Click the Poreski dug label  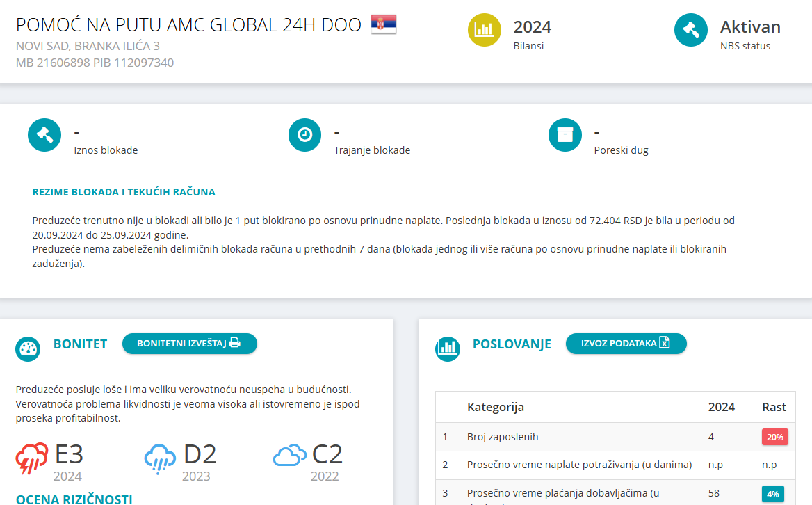point(622,150)
